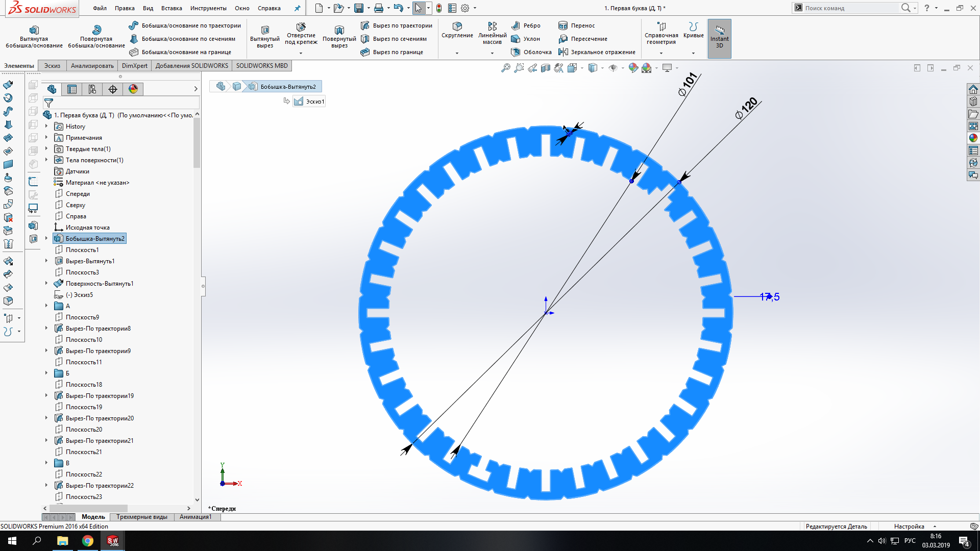Click the Mirror (Зеркальное отражение) tool
The image size is (980, 551).
pyautogui.click(x=563, y=52)
